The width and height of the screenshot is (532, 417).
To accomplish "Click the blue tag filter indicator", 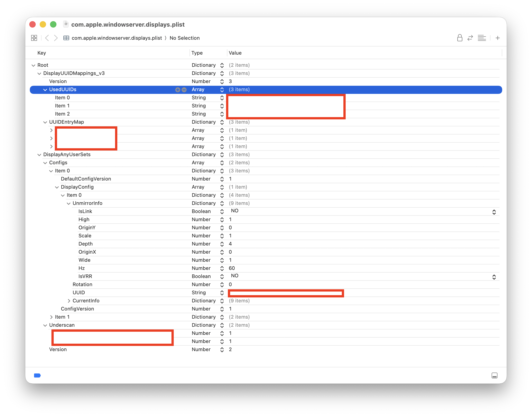I will pyautogui.click(x=37, y=375).
